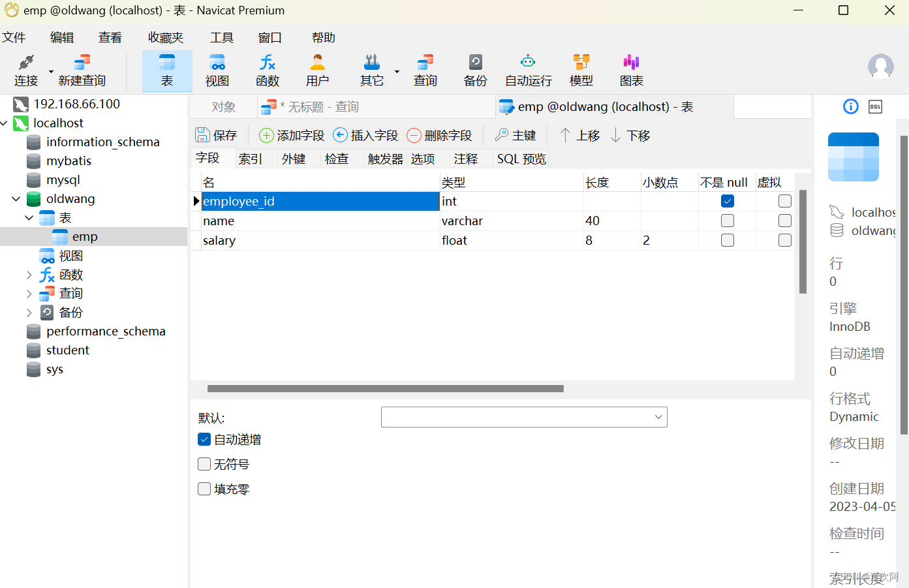
Task: Open the Backup toolbar icon
Action: [x=476, y=70]
